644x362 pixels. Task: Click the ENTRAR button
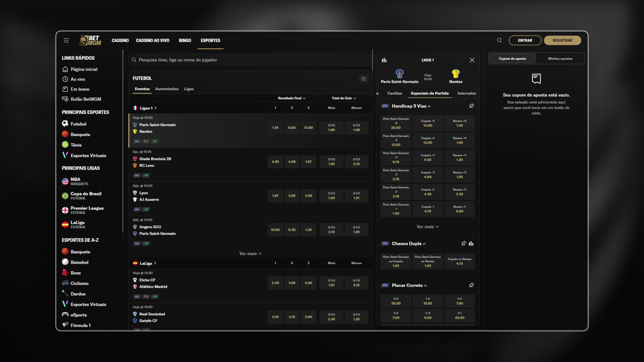525,40
